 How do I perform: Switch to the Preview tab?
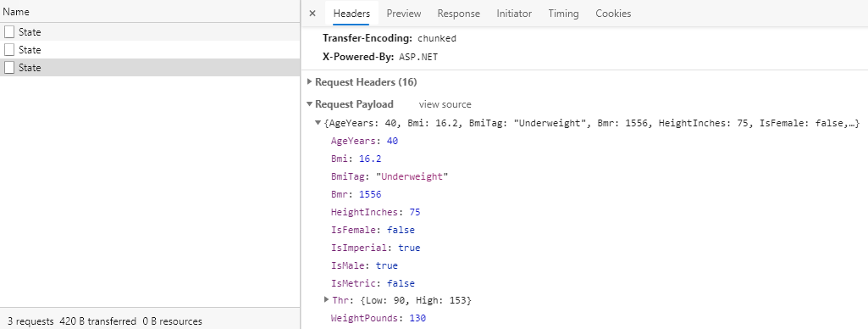point(404,14)
